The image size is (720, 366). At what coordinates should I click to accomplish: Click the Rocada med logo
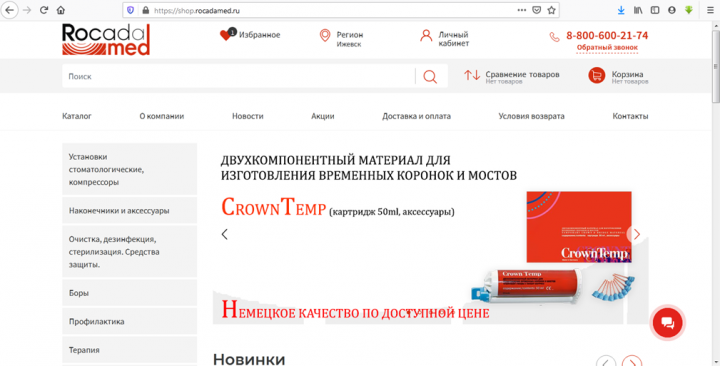tap(106, 39)
